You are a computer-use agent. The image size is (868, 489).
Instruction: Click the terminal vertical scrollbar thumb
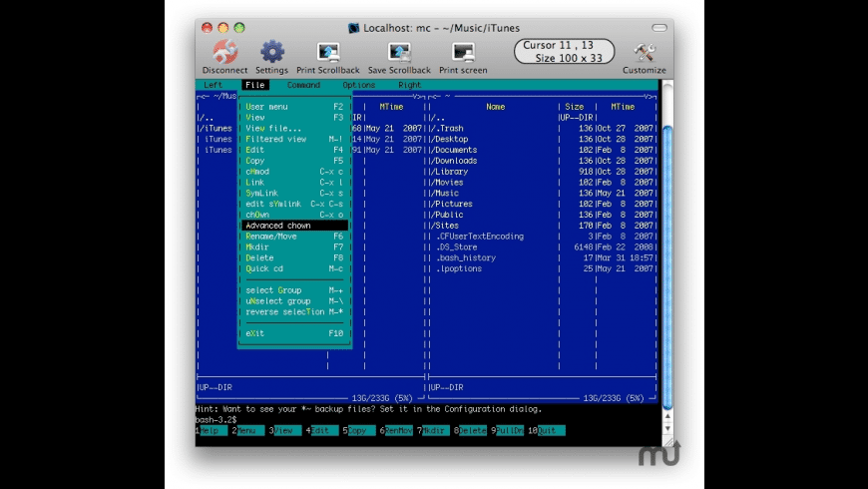[667, 268]
